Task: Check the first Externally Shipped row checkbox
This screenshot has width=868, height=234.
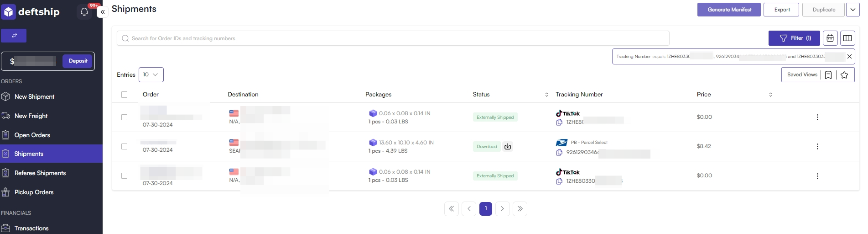Action: 124,117
